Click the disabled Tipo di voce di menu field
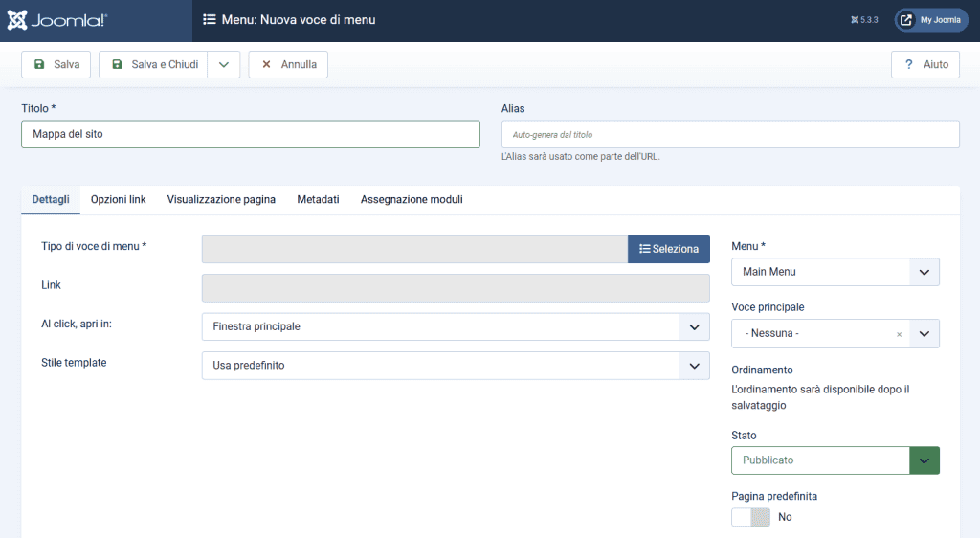 pyautogui.click(x=415, y=249)
